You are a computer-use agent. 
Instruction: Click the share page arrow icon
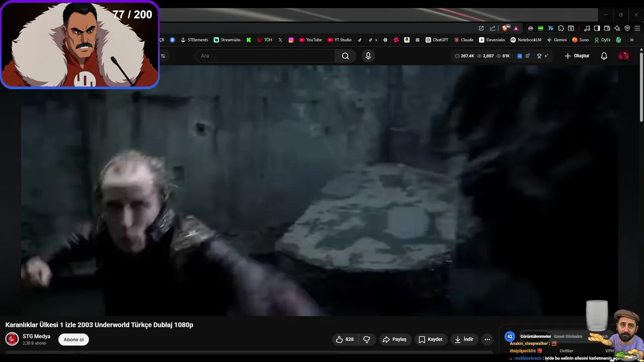pos(493,28)
